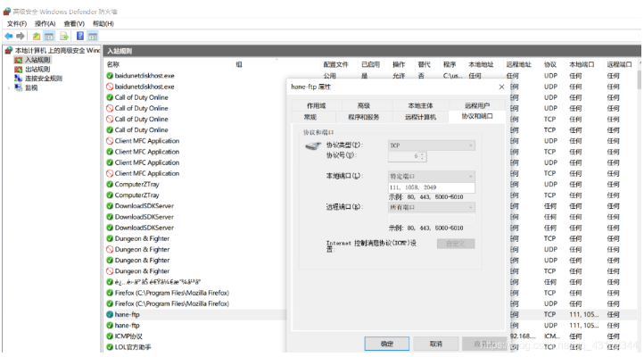Screen dimensions: 644x357
Task: Toggle the Show/Hide Action Pane toolbar icon
Action: click(93, 37)
